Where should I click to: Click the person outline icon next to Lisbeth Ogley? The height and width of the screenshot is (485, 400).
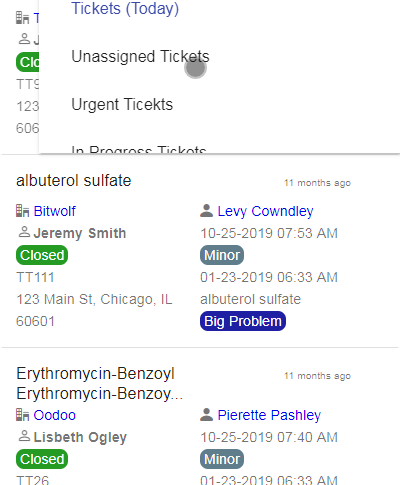coord(24,436)
